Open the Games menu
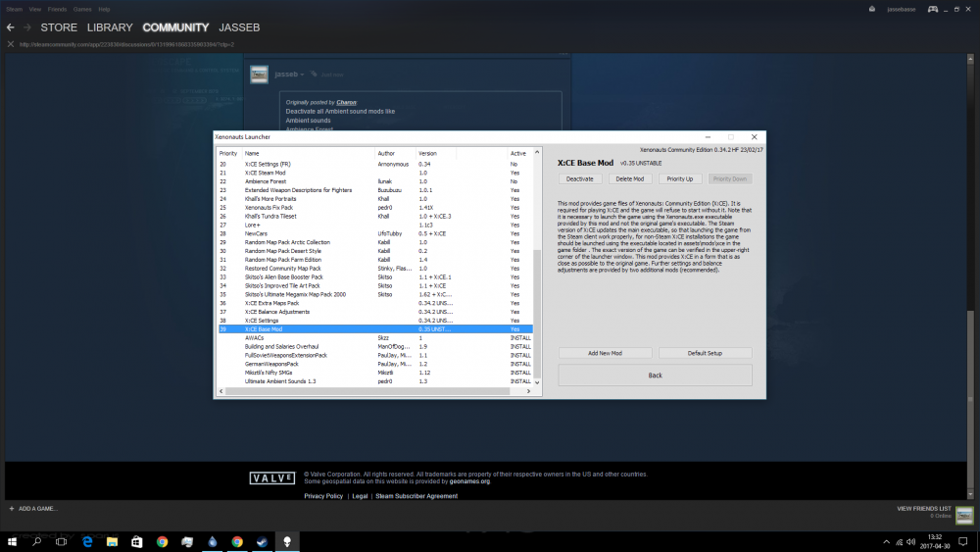The image size is (980, 552). [x=82, y=10]
